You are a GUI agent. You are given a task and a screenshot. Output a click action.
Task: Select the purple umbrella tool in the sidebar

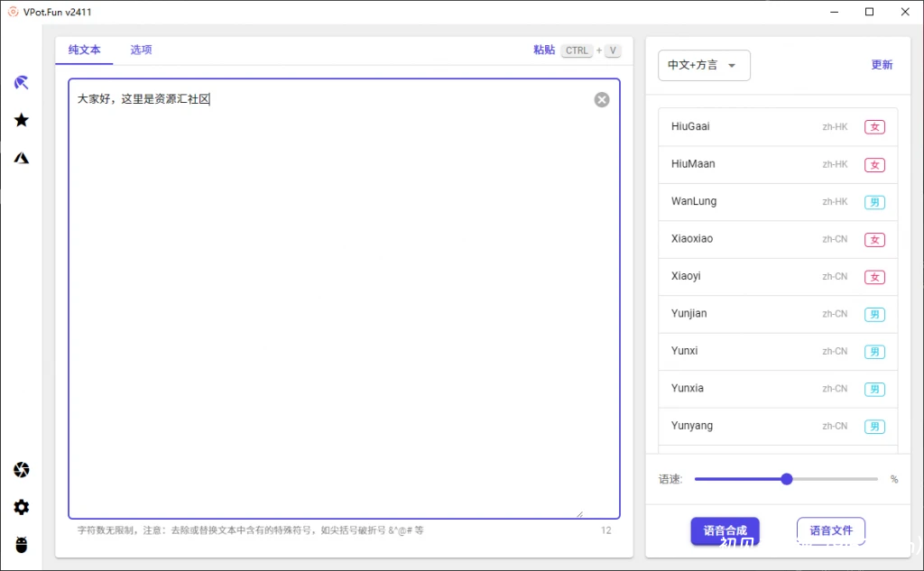coord(21,81)
